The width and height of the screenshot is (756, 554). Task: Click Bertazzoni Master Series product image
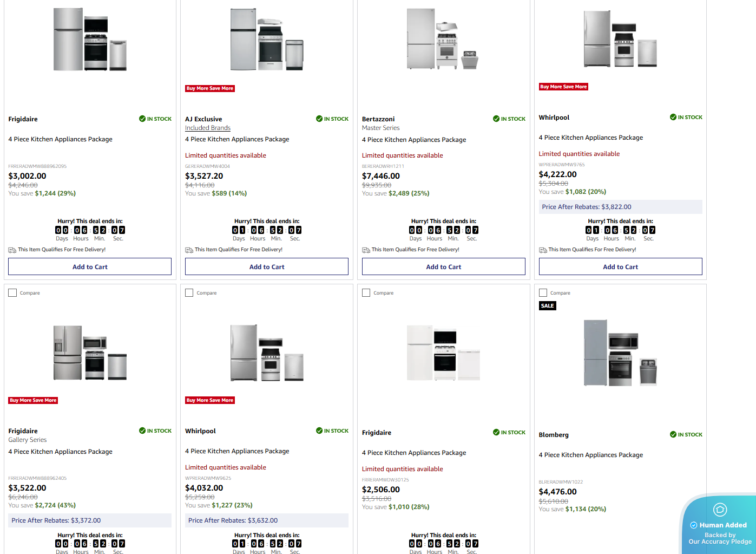click(x=443, y=39)
